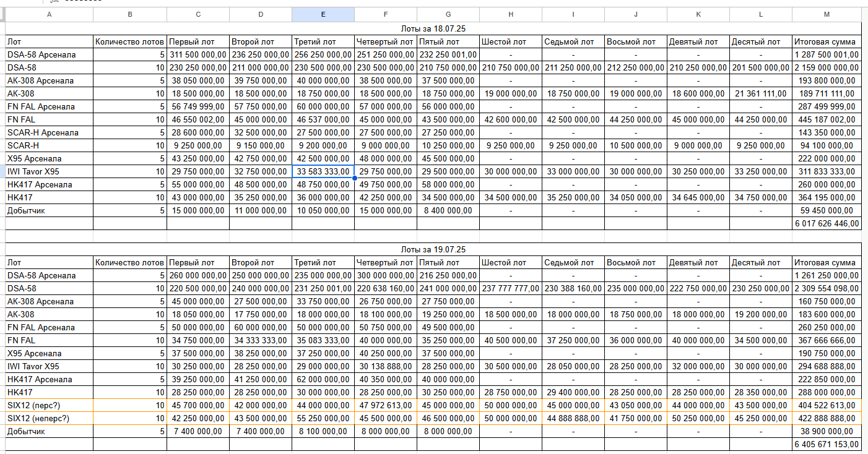Select cell with value 46 537 000,00
Image resolution: width=868 pixels, height=454 pixels.
(323, 119)
